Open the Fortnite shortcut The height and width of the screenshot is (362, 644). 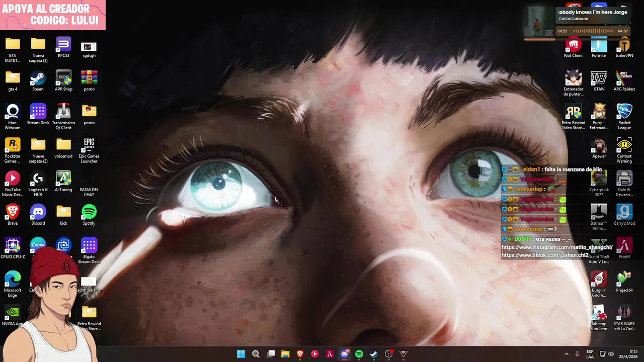pyautogui.click(x=599, y=48)
